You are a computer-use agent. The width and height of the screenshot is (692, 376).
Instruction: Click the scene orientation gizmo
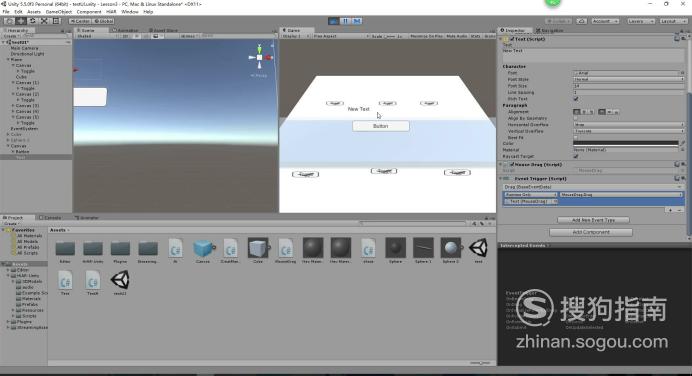pyautogui.click(x=260, y=57)
